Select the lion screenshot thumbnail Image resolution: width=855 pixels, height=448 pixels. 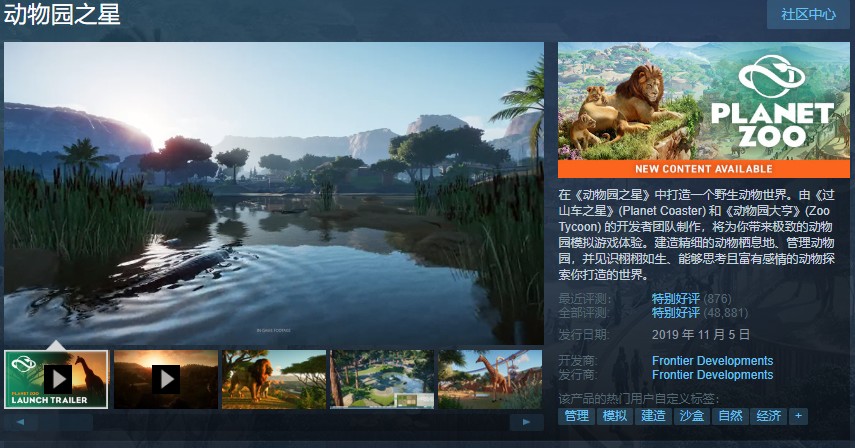[x=274, y=379]
